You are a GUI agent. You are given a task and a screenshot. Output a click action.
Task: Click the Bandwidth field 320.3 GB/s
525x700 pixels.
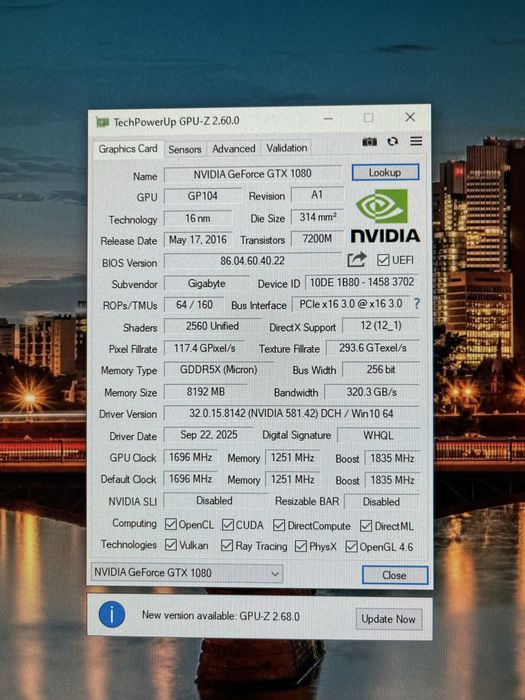(372, 392)
